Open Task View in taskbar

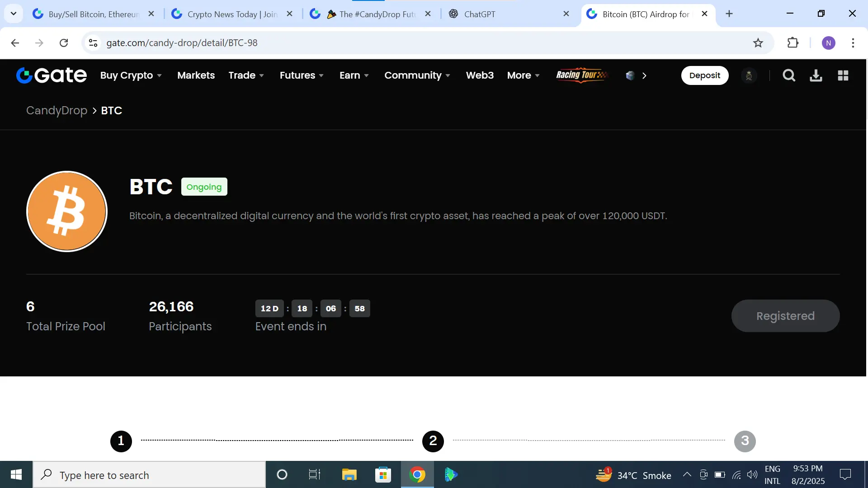click(x=315, y=475)
